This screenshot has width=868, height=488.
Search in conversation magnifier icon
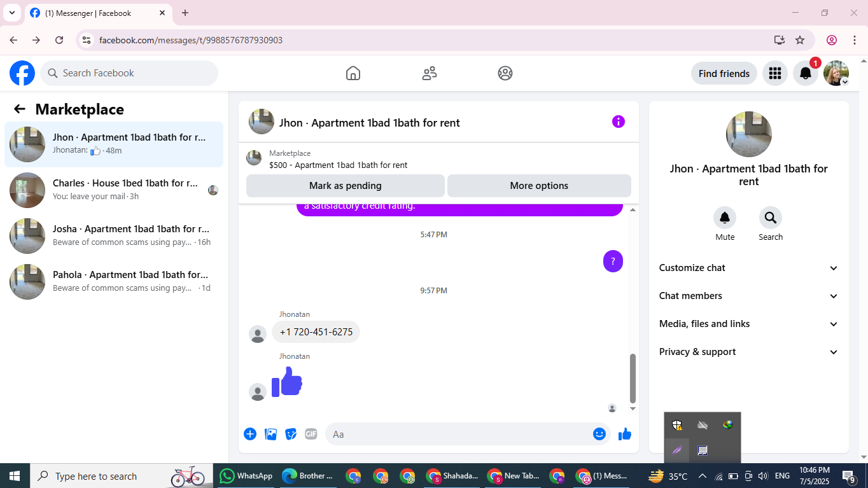771,218
